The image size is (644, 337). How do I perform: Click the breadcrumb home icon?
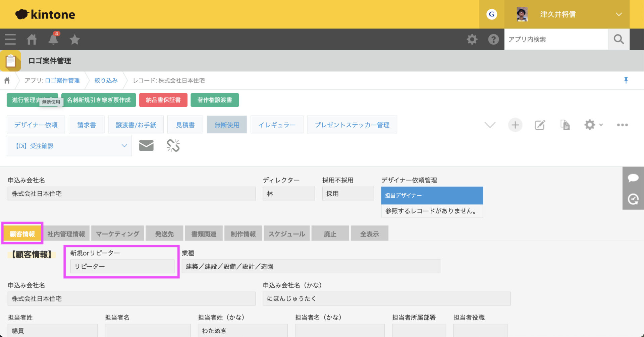(7, 80)
